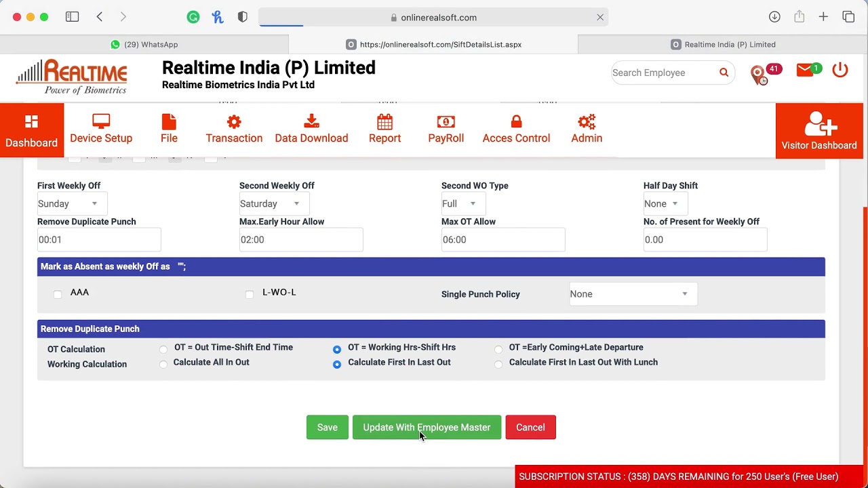Click No. of Present for Weekly Off field
This screenshot has width=868, height=488.
pyautogui.click(x=705, y=239)
